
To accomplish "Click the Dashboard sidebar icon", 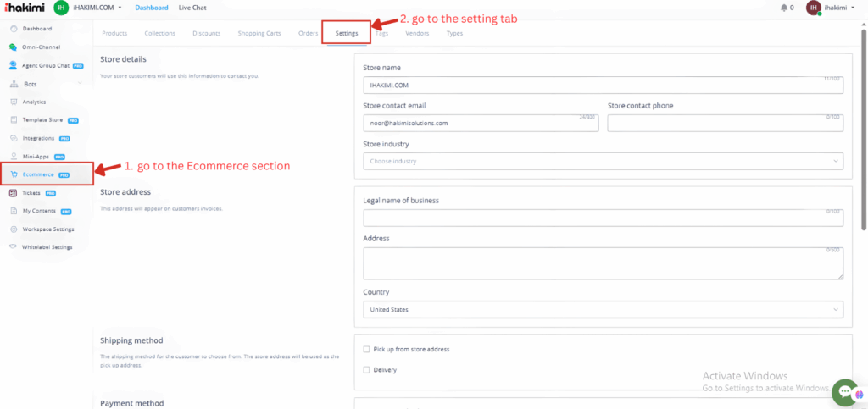I will pos(14,29).
